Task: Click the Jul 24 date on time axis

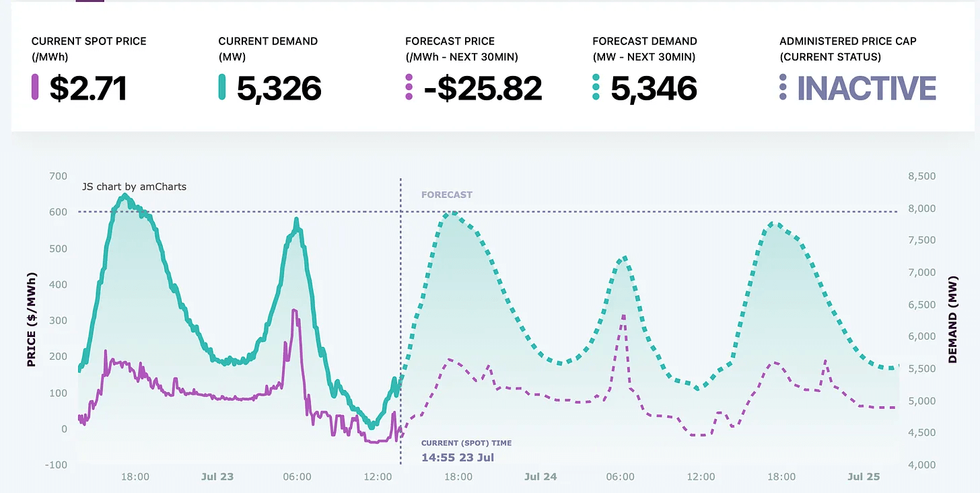Action: [x=540, y=477]
